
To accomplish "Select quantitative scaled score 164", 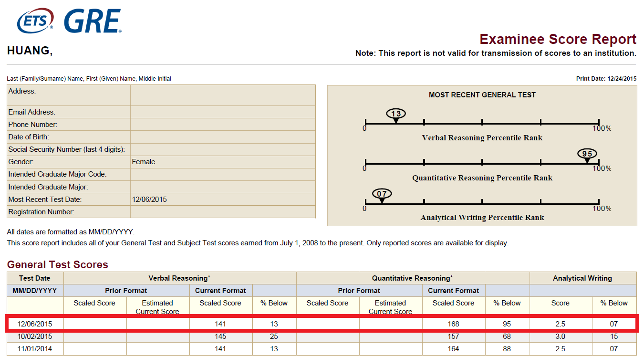I will pyautogui.click(x=453, y=349).
